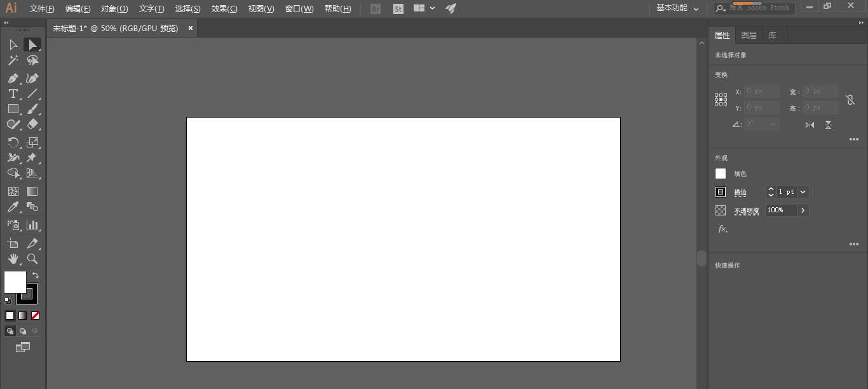Choose the Magic Wand tool

click(13, 60)
